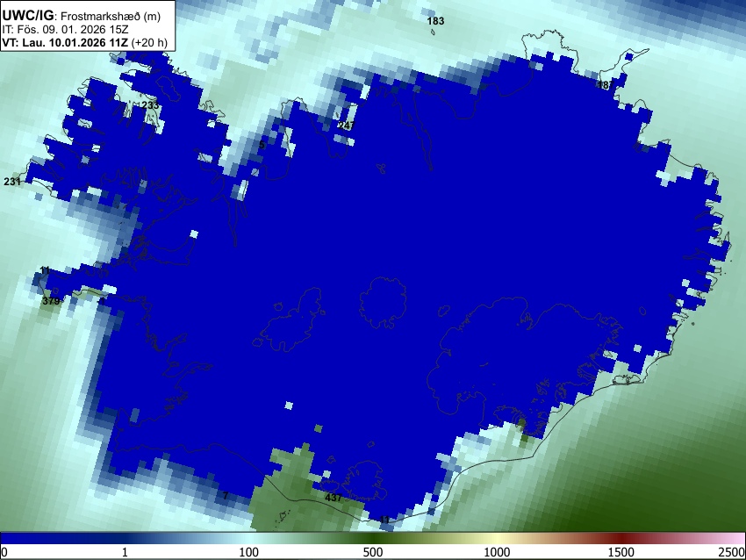Viewport: 746px width, 560px height.
Task: Click the 231 station value label
Action: 12,182
